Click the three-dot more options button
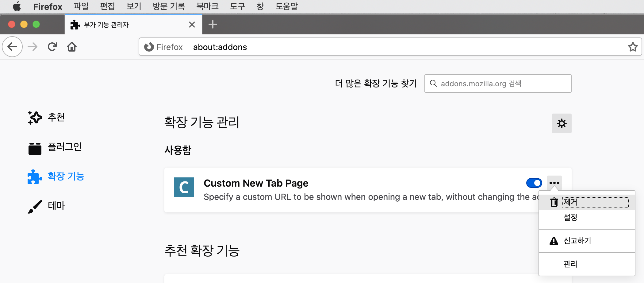The image size is (644, 283). click(x=554, y=183)
